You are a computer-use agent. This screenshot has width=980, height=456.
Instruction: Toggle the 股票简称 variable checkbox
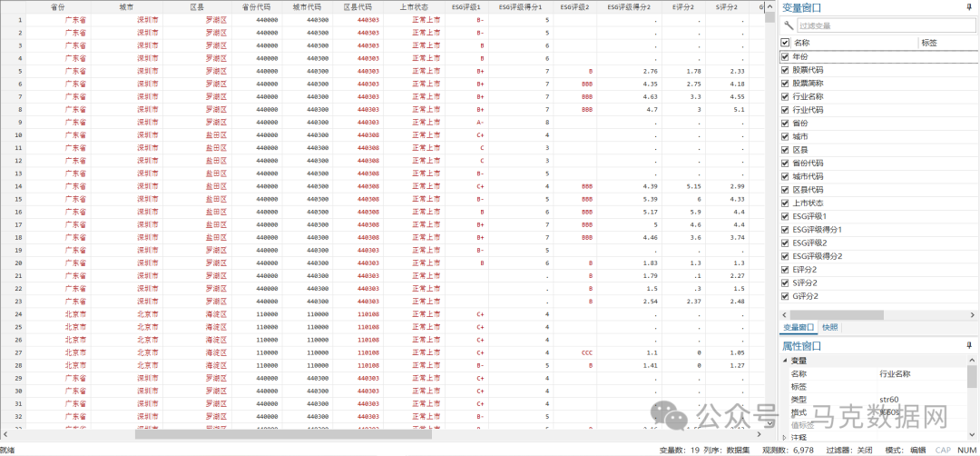coord(786,84)
